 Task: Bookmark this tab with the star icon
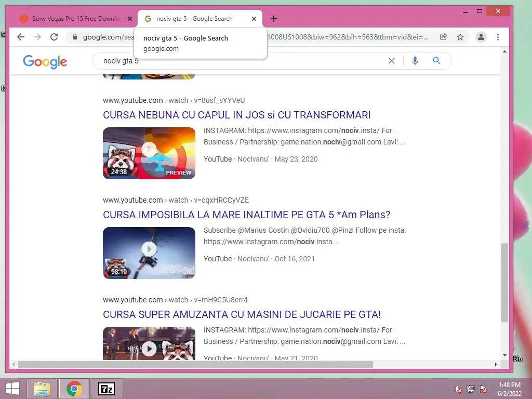coord(460,37)
